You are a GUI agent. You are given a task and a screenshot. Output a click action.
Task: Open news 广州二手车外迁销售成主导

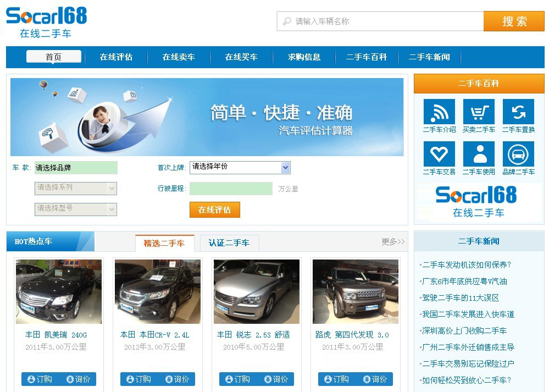coord(468,347)
